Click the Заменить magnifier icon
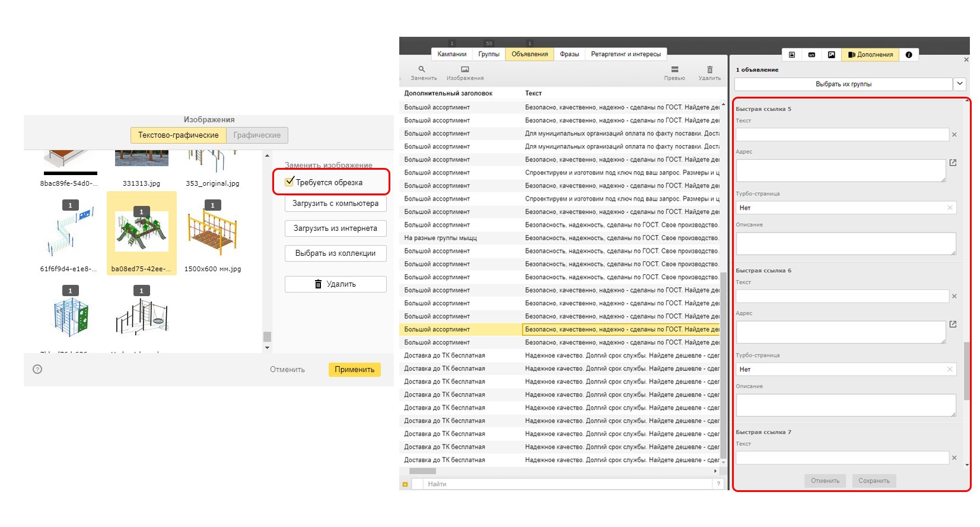Viewport: 980px width, 527px height. 422,69
